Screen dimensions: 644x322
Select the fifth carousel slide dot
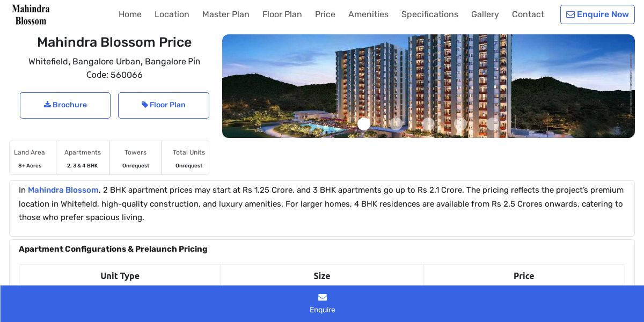click(493, 124)
